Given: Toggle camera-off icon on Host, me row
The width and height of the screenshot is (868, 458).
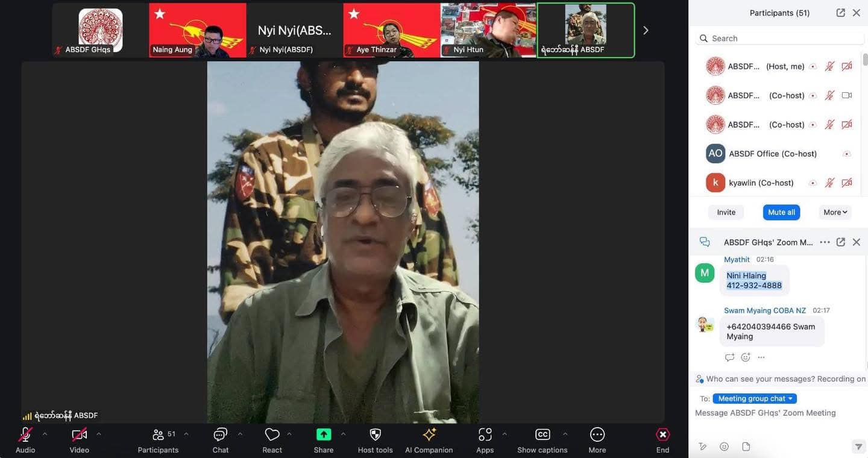Looking at the screenshot, I should click(x=847, y=66).
